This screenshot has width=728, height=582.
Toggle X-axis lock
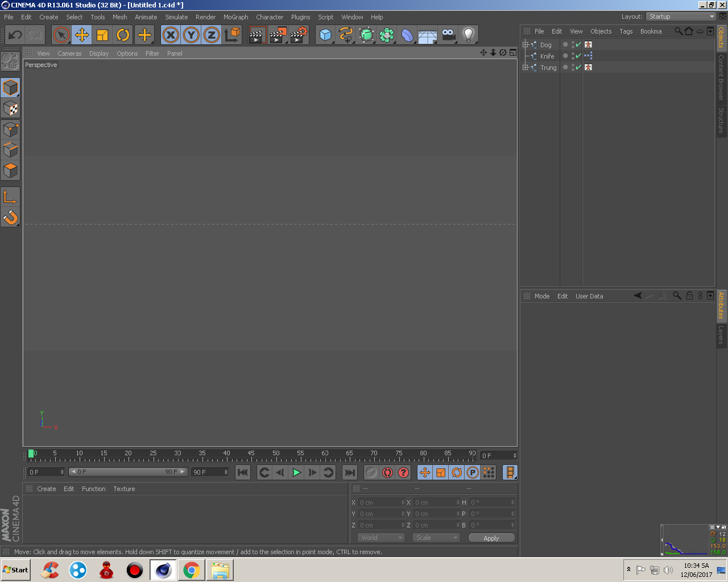pyautogui.click(x=171, y=35)
